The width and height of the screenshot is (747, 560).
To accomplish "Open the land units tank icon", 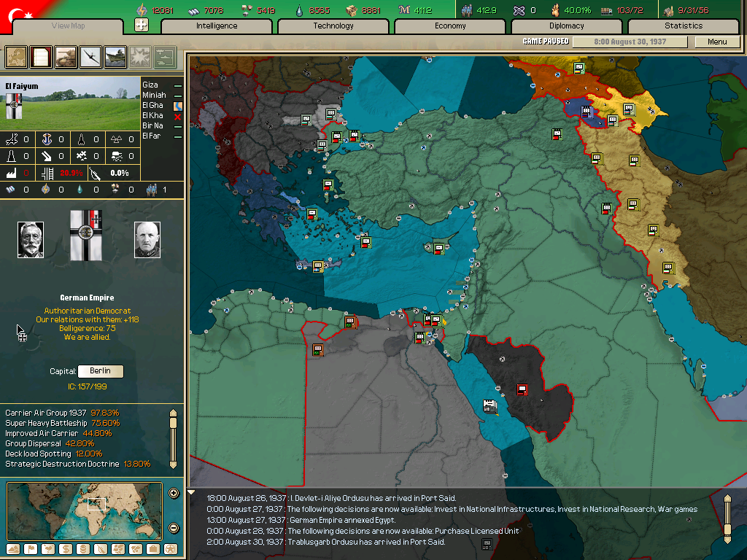I will 66,56.
